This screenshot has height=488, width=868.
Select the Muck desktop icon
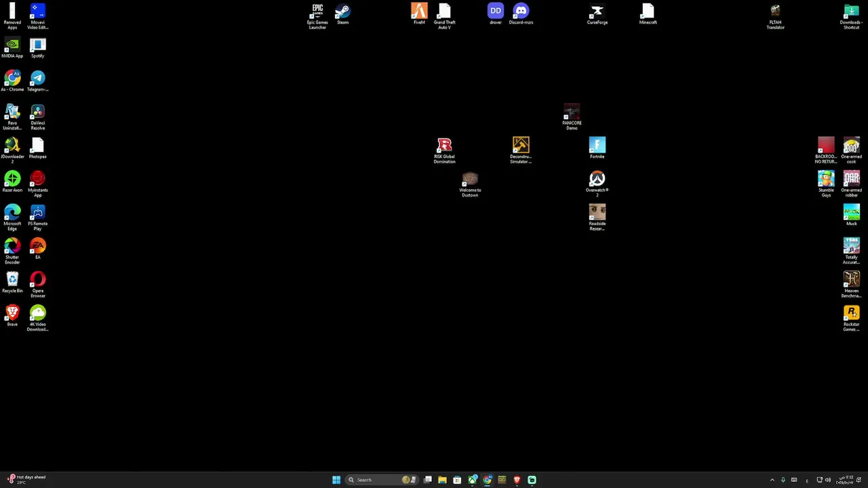[x=851, y=215]
